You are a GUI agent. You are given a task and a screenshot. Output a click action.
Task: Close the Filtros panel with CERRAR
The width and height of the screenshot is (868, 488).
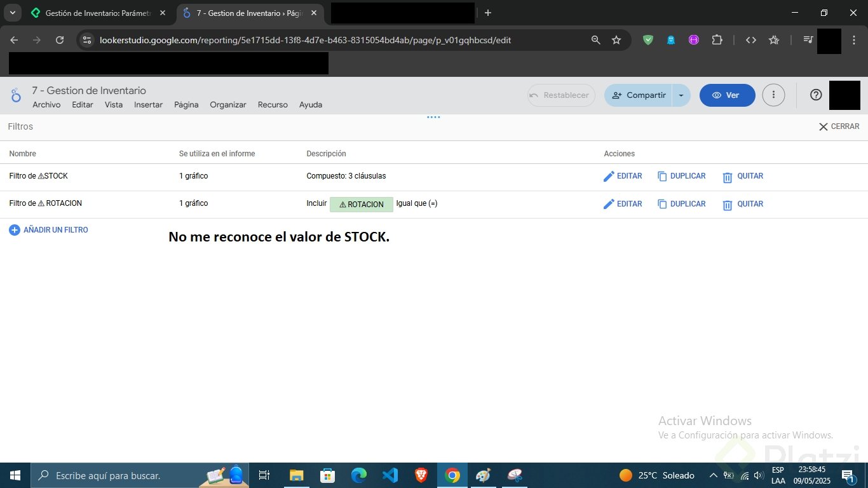tap(839, 126)
